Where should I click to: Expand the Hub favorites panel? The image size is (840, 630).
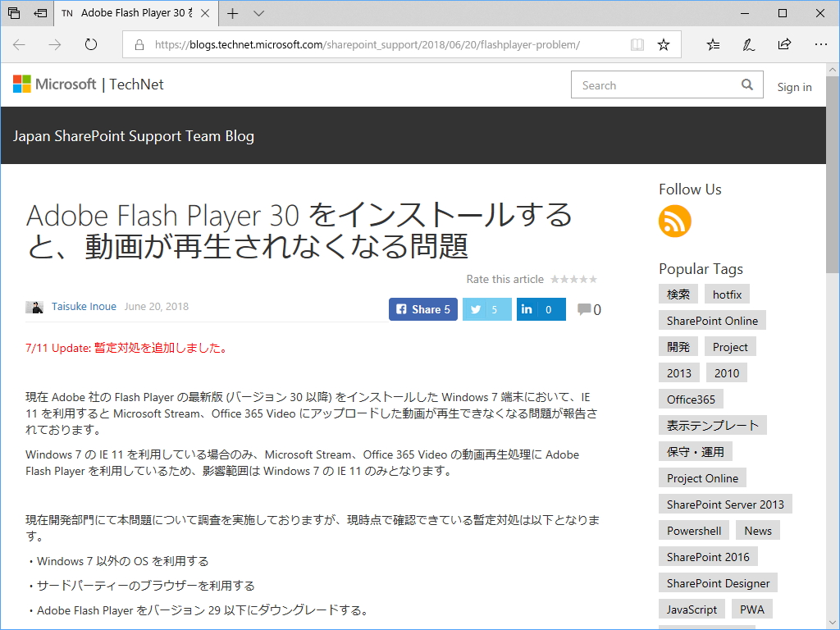(712, 44)
